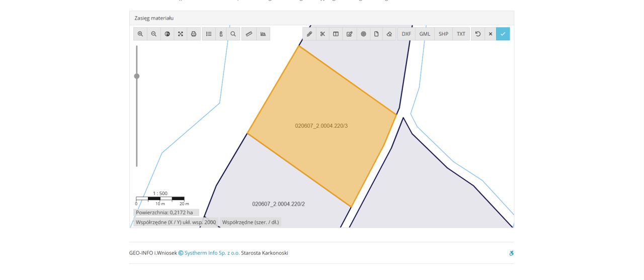Click the highlighted parcel 020607_2.0004.220/3
The width and height of the screenshot is (644, 280).
321,126
